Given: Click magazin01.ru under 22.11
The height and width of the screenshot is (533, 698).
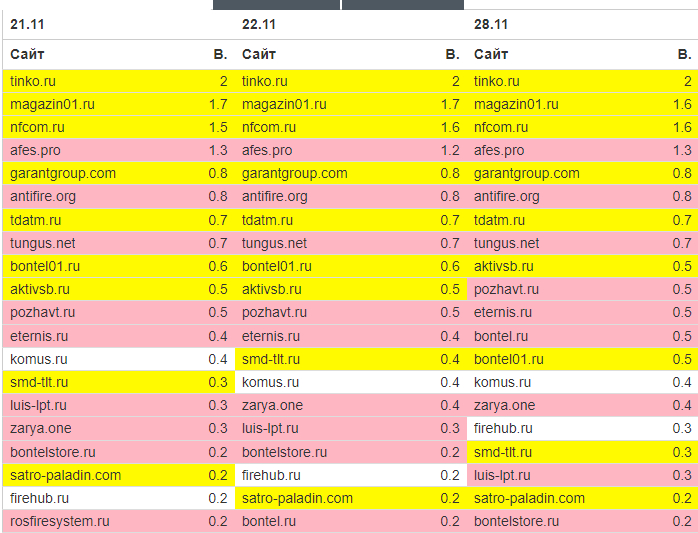Looking at the screenshot, I should [284, 104].
